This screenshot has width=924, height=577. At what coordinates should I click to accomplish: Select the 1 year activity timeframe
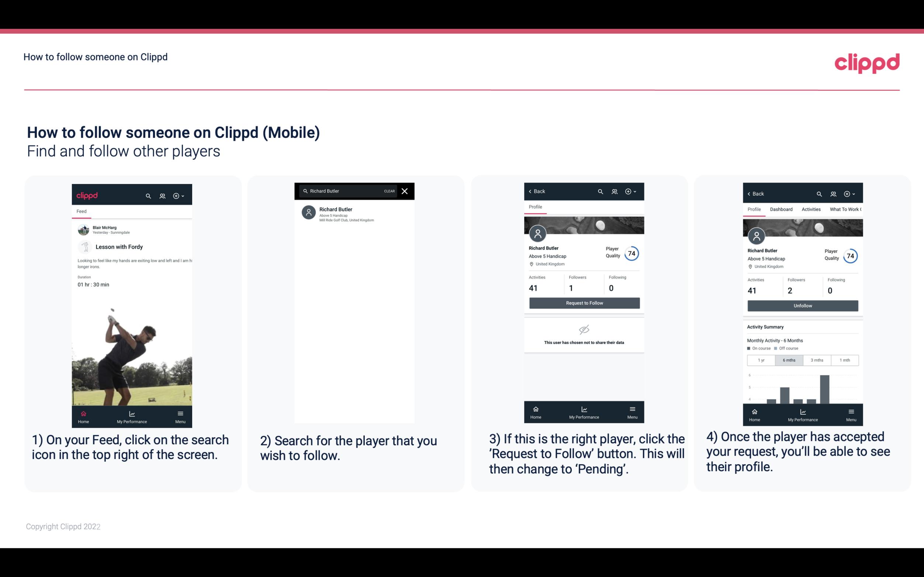click(x=761, y=360)
